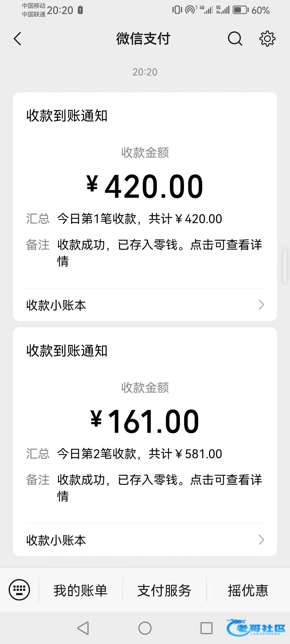This screenshot has height=644, width=290.
Task: Switch to keyboard input icon
Action: [19, 590]
